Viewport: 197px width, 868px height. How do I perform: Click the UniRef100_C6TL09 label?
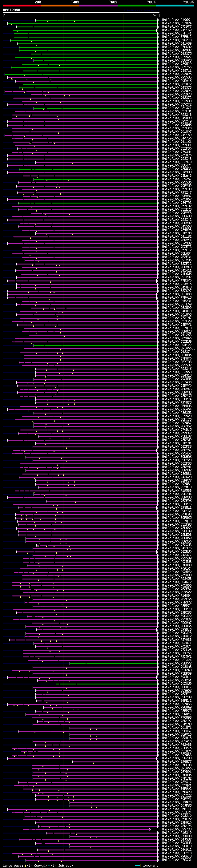[176, 304]
